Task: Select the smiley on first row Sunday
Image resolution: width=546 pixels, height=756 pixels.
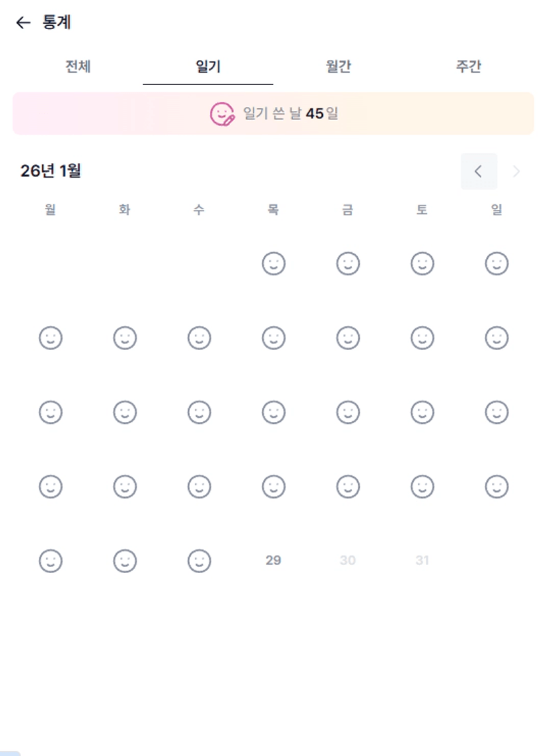Action: [496, 264]
